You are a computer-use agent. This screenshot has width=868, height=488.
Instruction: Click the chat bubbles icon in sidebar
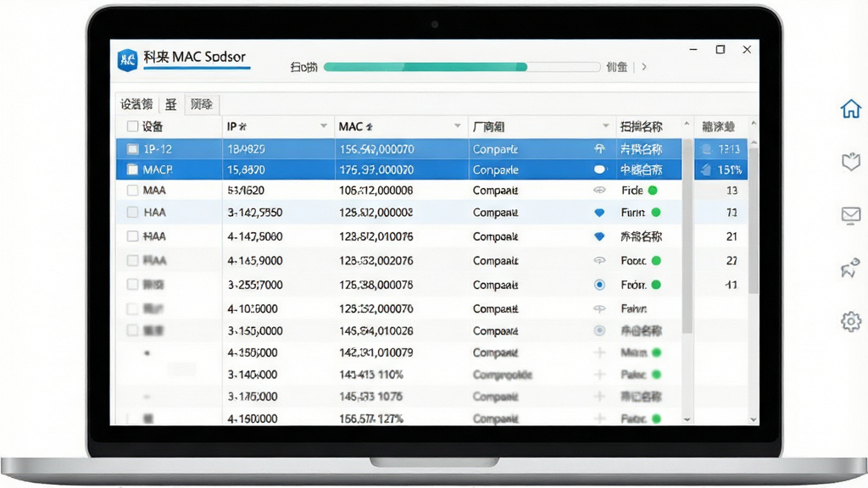coord(850,268)
